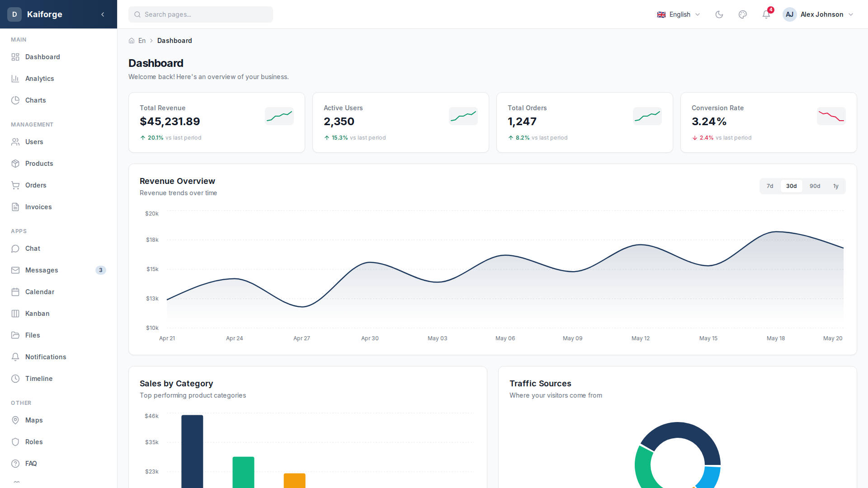Switch revenue chart to 7d range
868x488 pixels.
tap(769, 186)
